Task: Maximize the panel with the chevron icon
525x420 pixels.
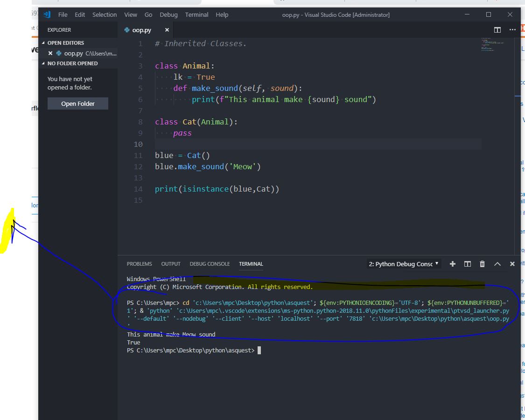Action: 497,264
